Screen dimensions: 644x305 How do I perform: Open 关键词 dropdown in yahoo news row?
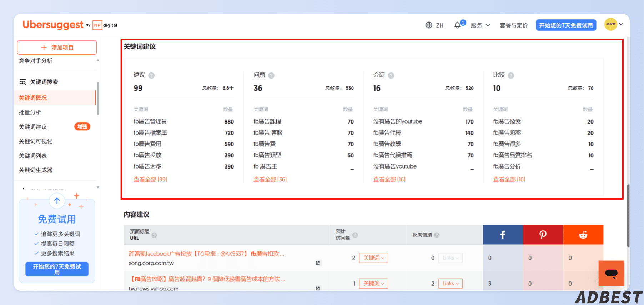(x=373, y=284)
